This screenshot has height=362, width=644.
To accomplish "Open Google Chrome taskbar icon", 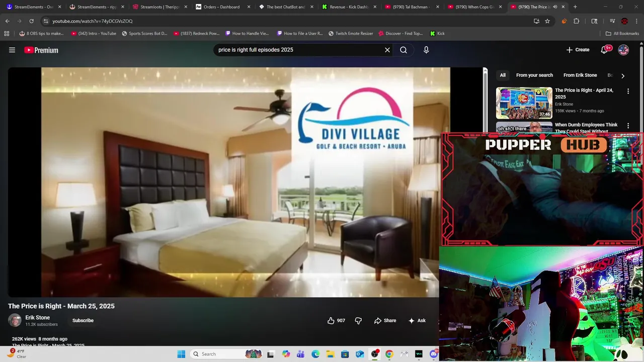I will tap(389, 354).
